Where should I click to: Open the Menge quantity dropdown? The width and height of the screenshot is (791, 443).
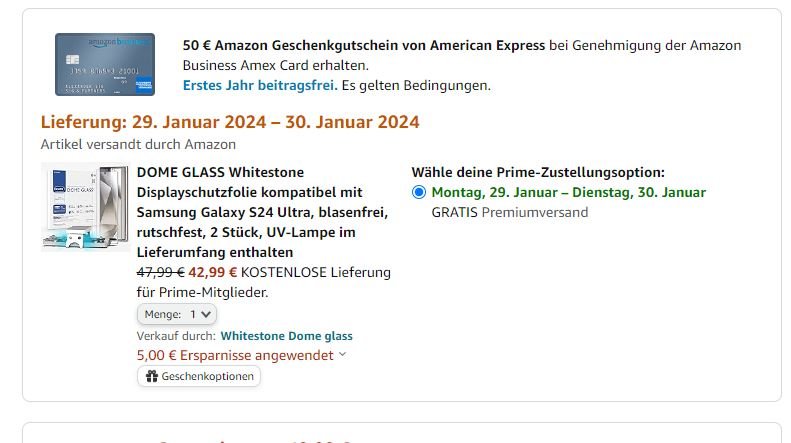click(177, 314)
